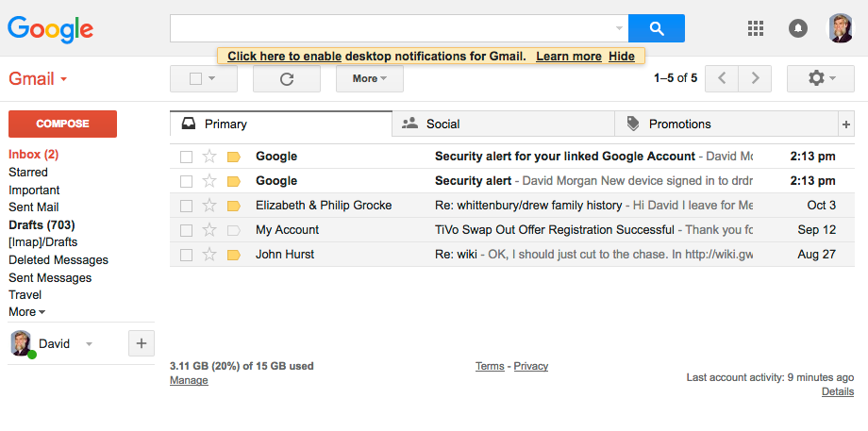Toggle importance marker on Grocke email

click(234, 206)
